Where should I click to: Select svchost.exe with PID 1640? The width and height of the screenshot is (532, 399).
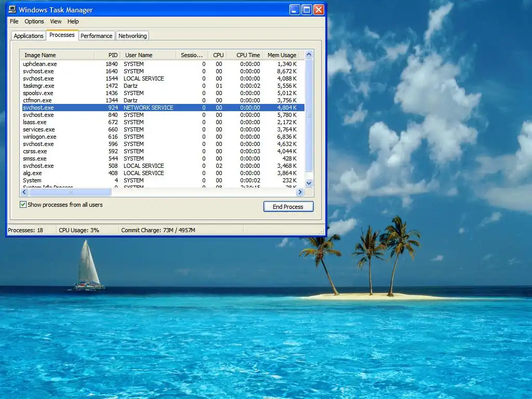tap(162, 71)
